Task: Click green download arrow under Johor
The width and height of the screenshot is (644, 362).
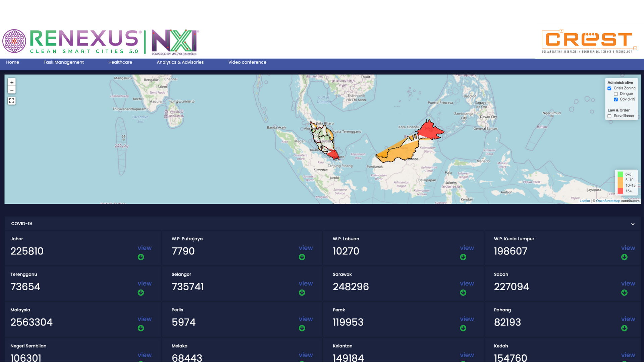Action: 141,257
